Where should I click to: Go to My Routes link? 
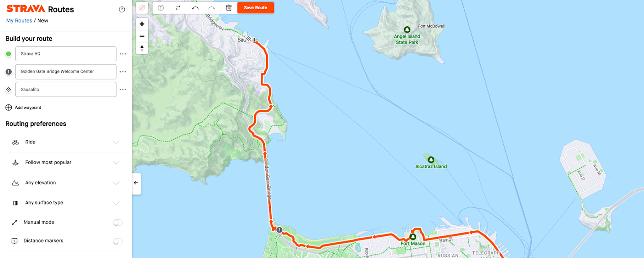[19, 21]
